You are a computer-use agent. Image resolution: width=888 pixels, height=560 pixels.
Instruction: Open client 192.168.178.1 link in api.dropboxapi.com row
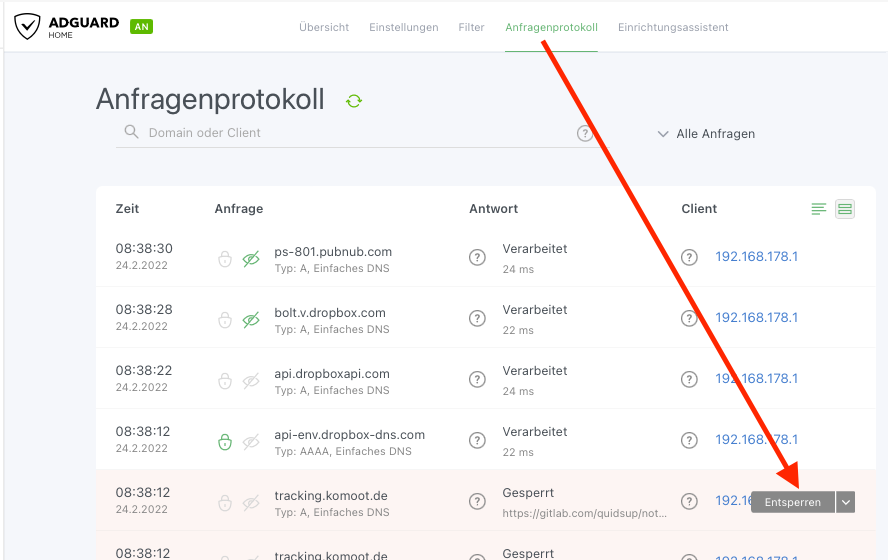coord(756,379)
